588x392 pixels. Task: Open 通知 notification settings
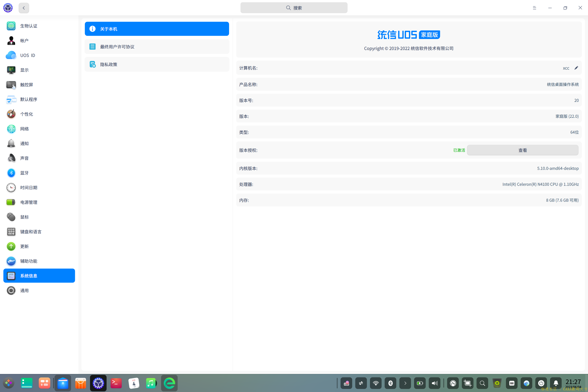pyautogui.click(x=39, y=144)
